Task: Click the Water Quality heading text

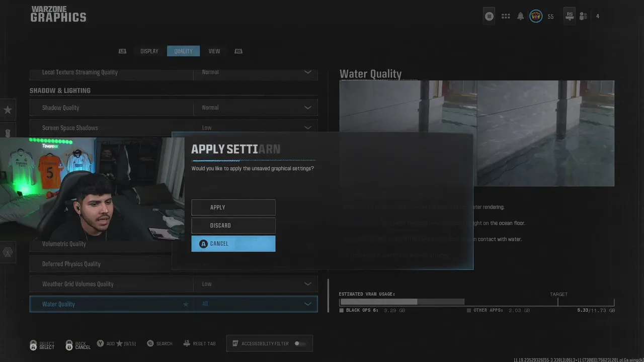Action: click(370, 74)
